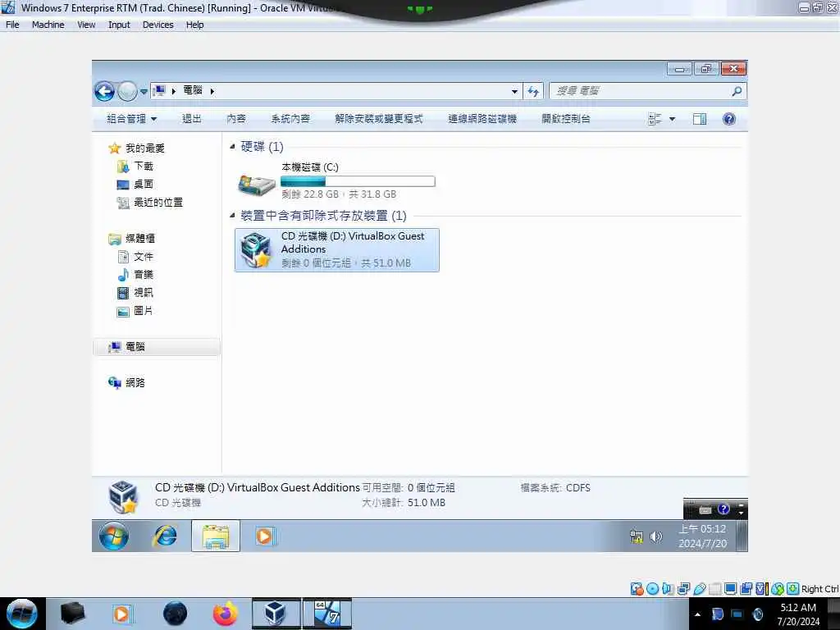Viewport: 840px width, 630px height.
Task: Click the guest volume speaker icon
Action: [655, 536]
